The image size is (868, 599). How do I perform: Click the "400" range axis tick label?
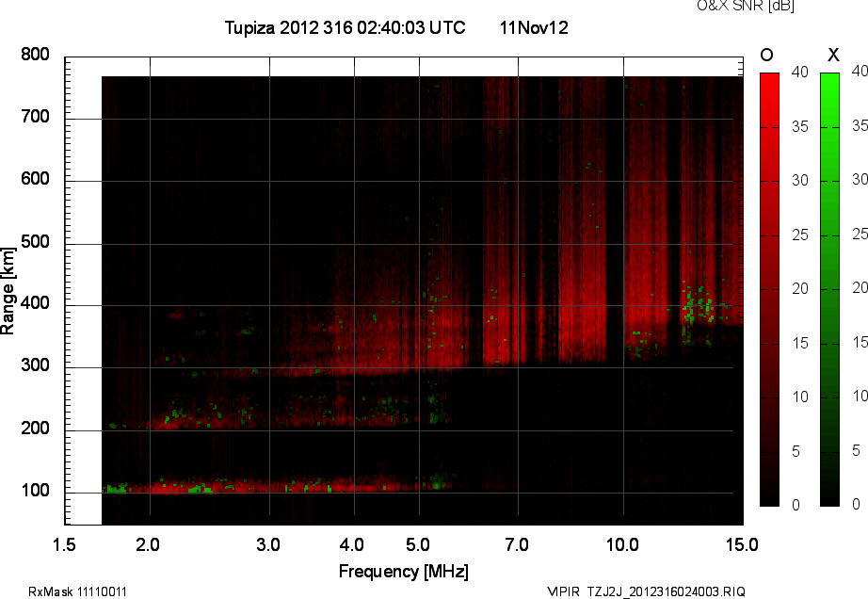(x=35, y=303)
